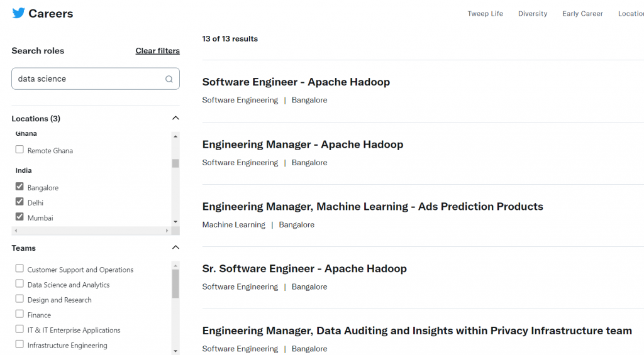Collapse the Teams filter section
This screenshot has width=644, height=355.
175,248
